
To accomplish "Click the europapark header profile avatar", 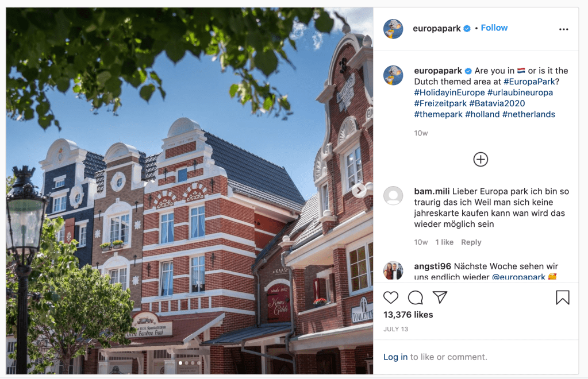I will pos(393,29).
